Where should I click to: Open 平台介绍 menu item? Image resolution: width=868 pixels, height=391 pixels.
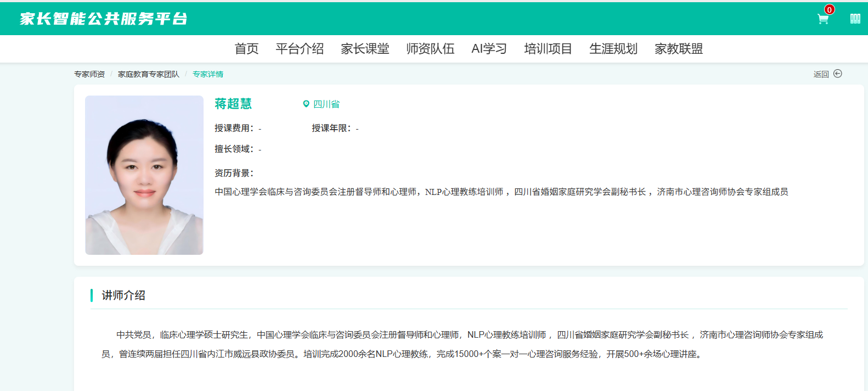[300, 49]
